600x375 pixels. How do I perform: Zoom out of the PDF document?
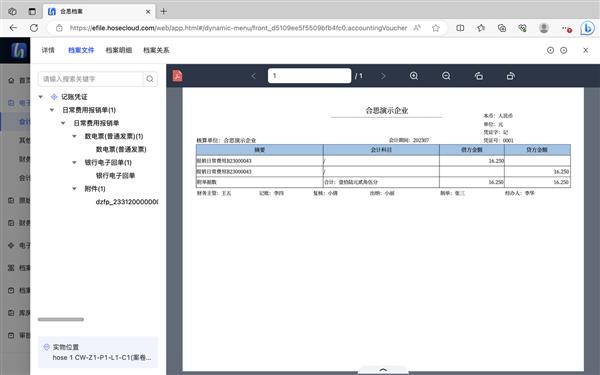tap(446, 76)
